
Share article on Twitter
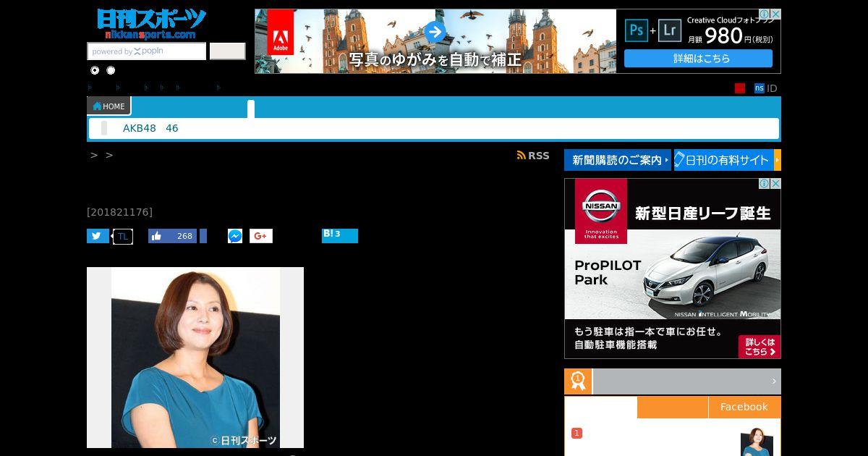click(x=98, y=236)
